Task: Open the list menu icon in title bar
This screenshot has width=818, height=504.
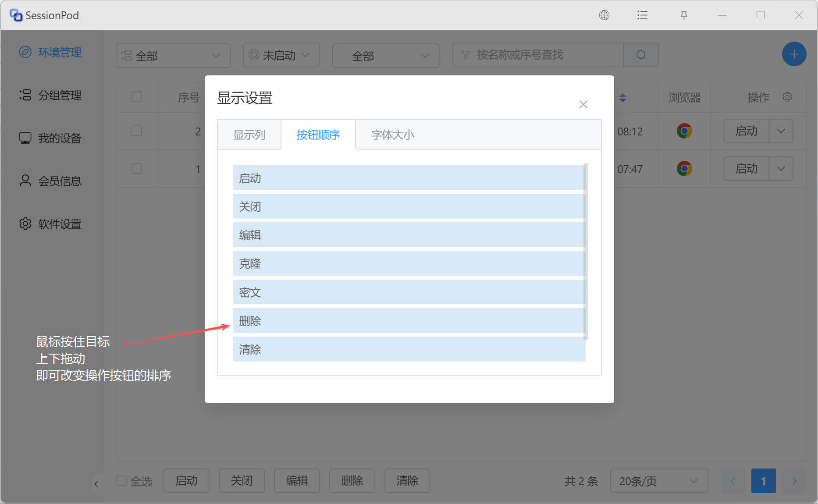Action: click(x=642, y=15)
